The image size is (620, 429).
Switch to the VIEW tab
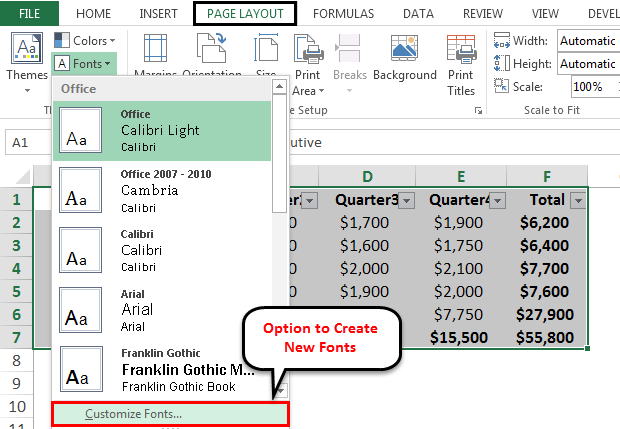point(545,13)
